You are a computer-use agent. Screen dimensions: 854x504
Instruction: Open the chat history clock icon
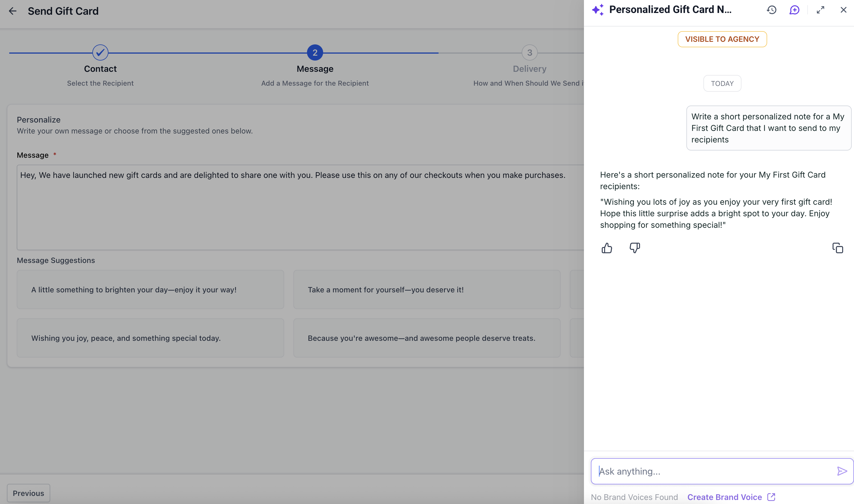(771, 10)
